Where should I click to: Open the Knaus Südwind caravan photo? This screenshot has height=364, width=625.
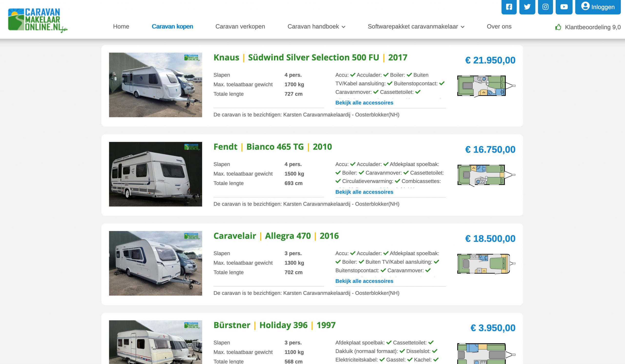tap(156, 85)
